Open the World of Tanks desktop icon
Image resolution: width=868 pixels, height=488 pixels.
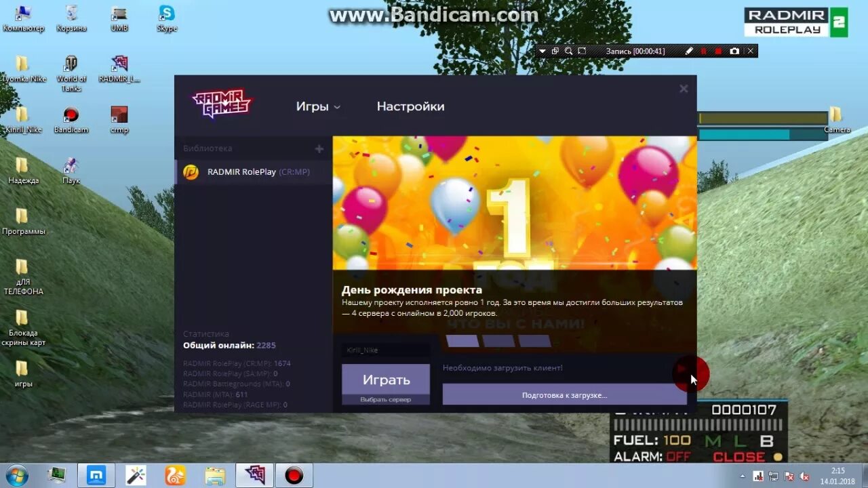point(71,73)
